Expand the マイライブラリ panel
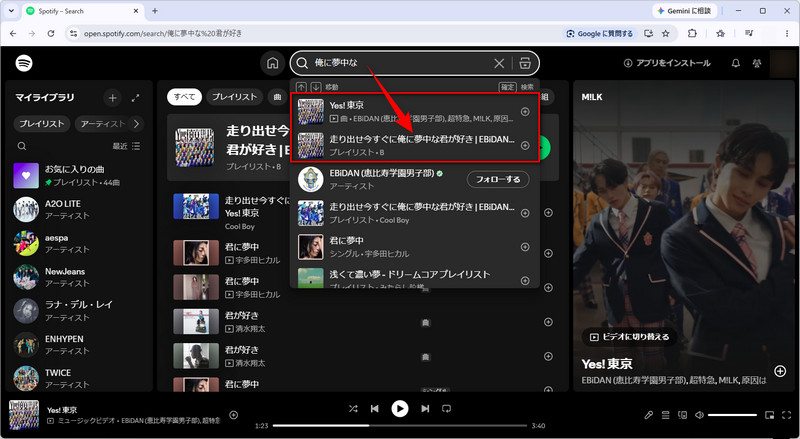 (135, 98)
